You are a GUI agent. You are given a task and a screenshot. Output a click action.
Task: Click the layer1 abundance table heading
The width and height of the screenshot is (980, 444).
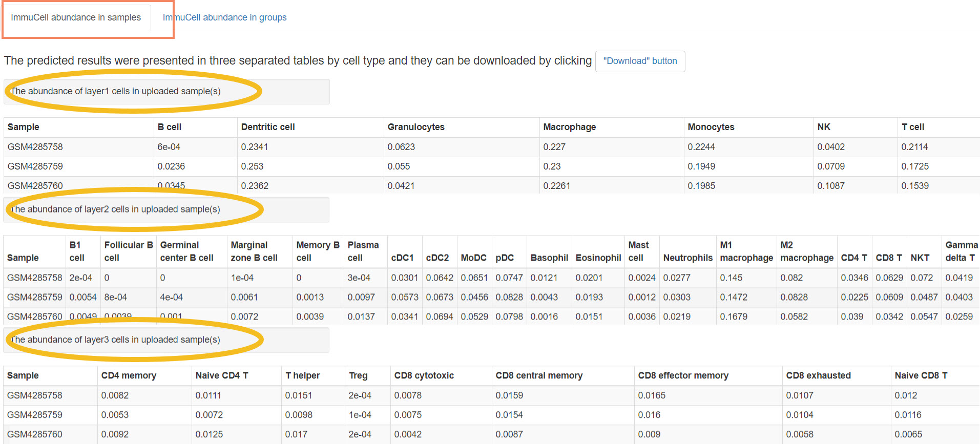[116, 91]
